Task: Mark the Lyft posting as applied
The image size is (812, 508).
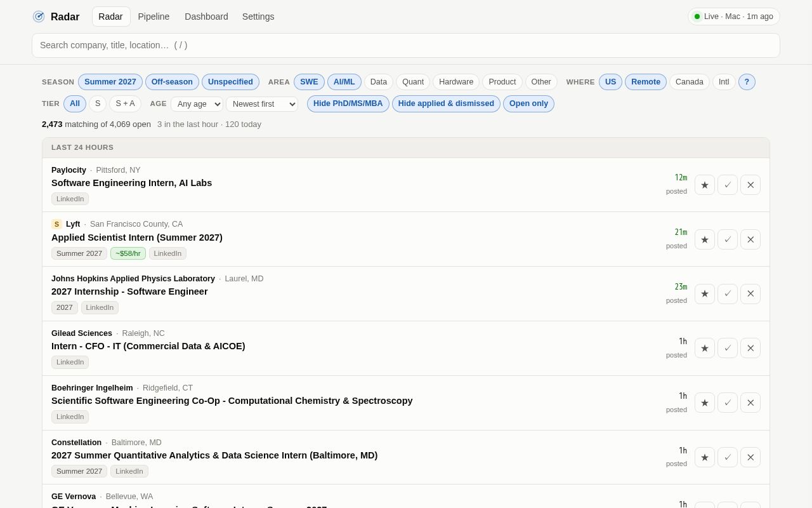Action: coord(728,239)
